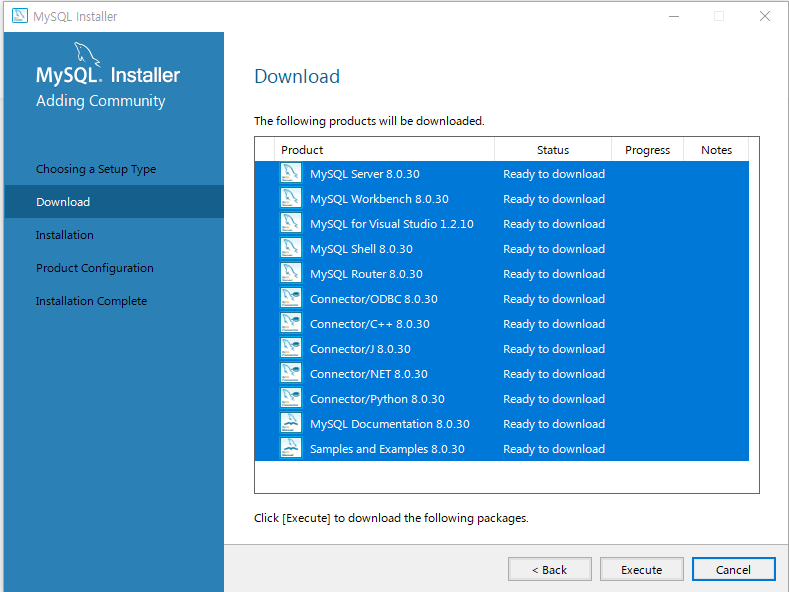Image resolution: width=789 pixels, height=592 pixels.
Task: Click the Progress column header
Action: [x=648, y=150]
